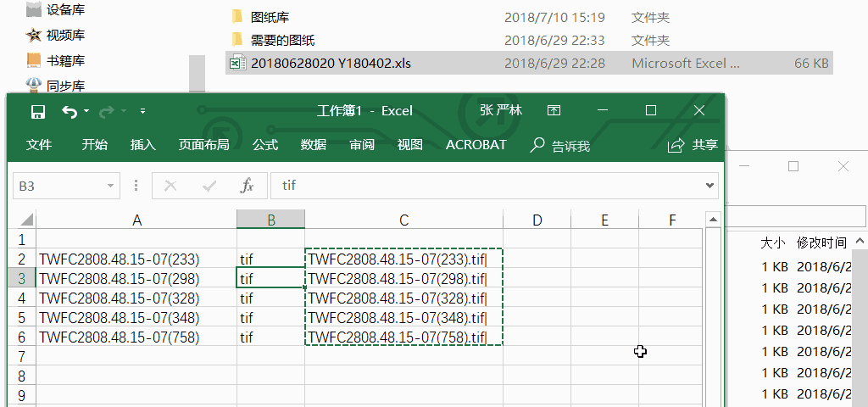Screen dimensions: 868x407
Task: Click the Enter checkmark in formula bar
Action: pyautogui.click(x=209, y=186)
